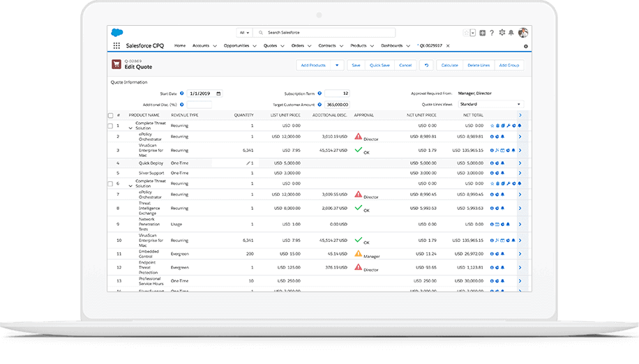Open the Quote Lines Views Standard dropdown
Viewport: 639px width, 364px height.
click(490, 104)
